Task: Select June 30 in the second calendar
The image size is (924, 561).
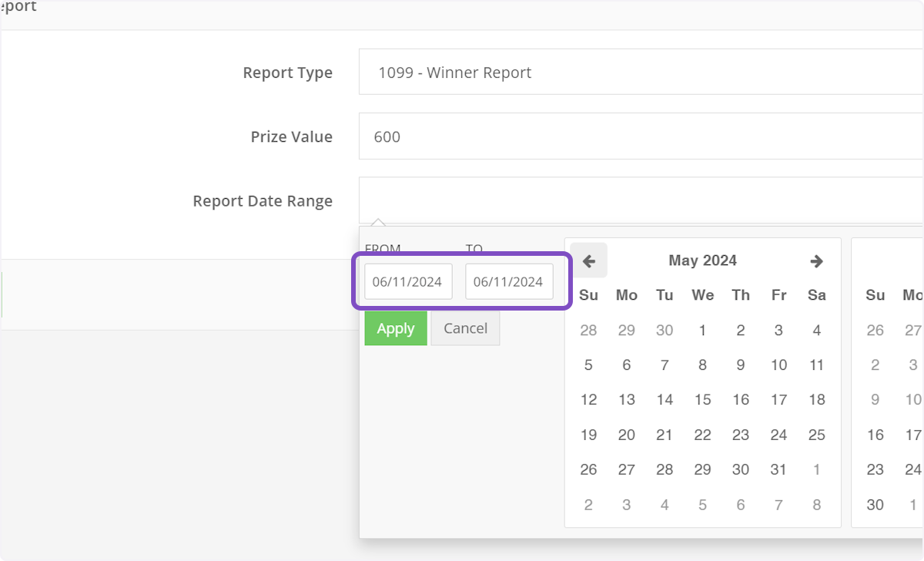Action: pos(875,504)
